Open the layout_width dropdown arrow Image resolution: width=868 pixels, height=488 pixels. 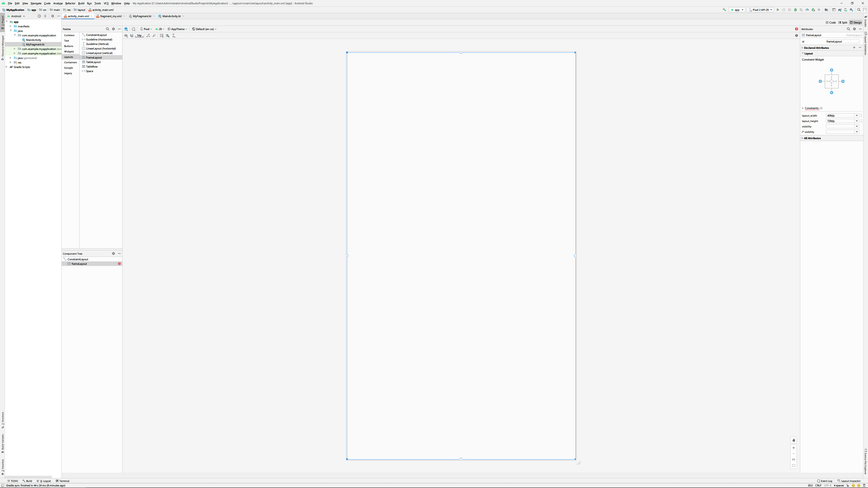(856, 115)
